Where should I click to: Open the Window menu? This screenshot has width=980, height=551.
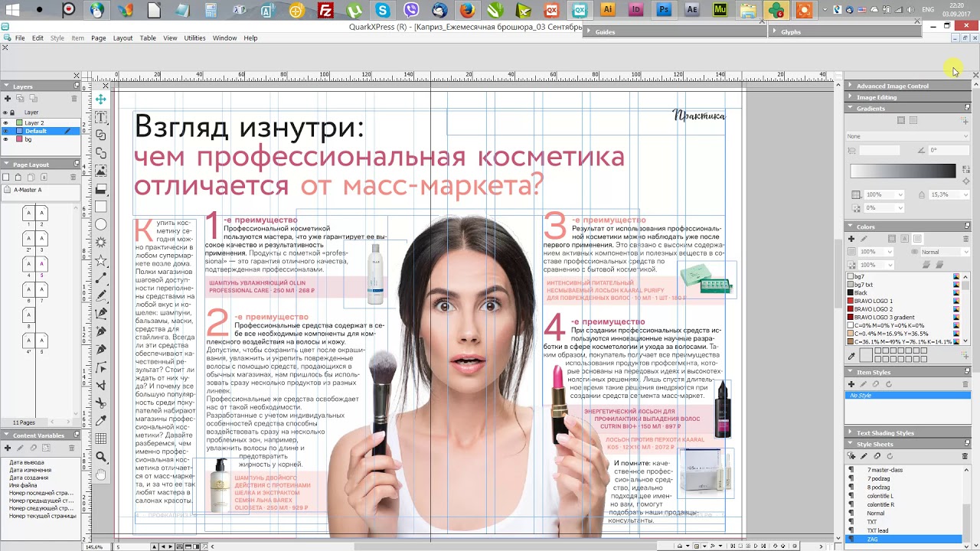(224, 37)
